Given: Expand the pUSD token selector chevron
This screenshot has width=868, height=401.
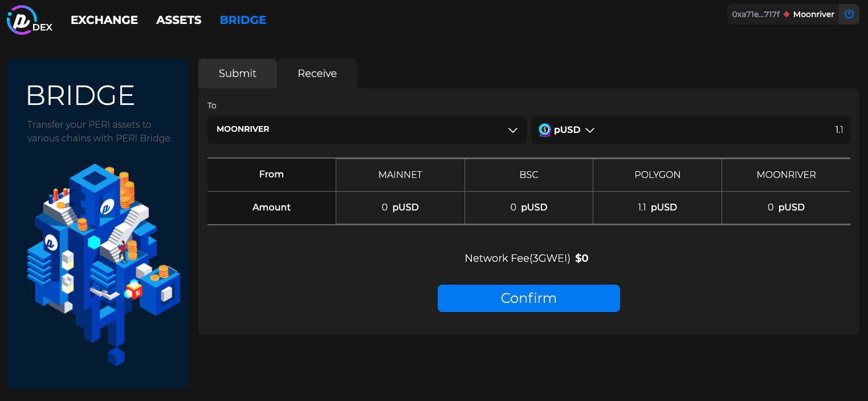Looking at the screenshot, I should point(590,130).
